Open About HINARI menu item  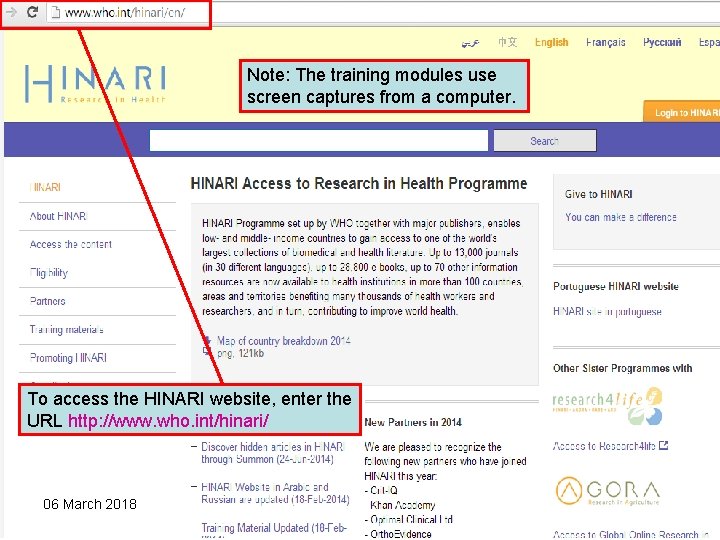click(58, 216)
